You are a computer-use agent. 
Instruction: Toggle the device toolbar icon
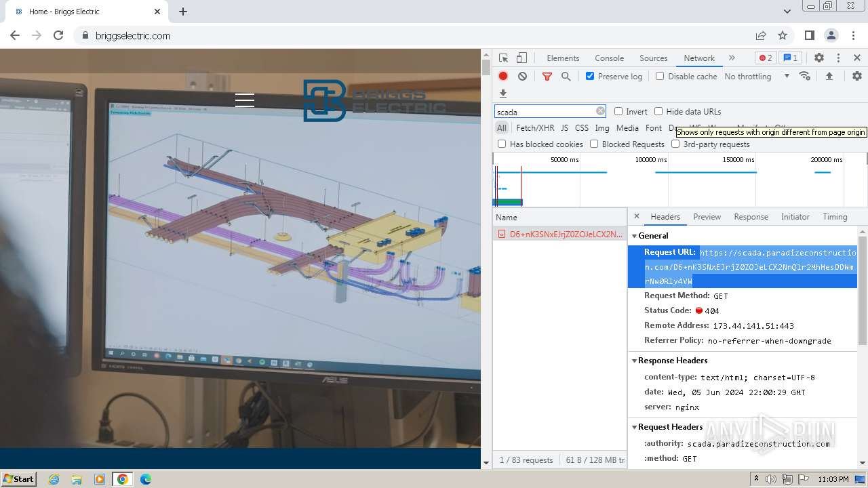[x=521, y=58]
